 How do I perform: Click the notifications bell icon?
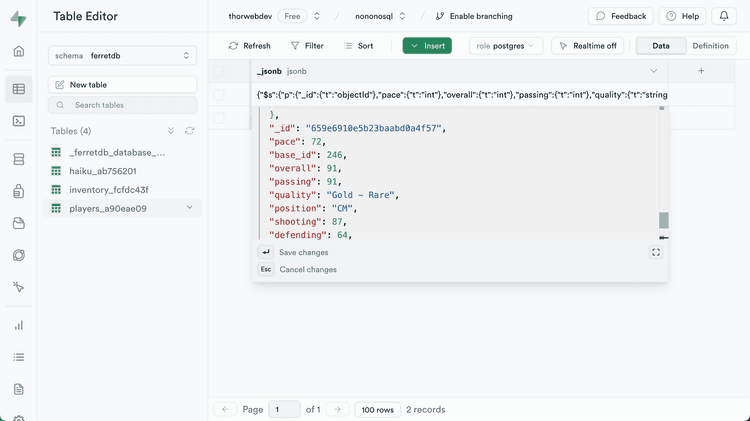[x=724, y=16]
